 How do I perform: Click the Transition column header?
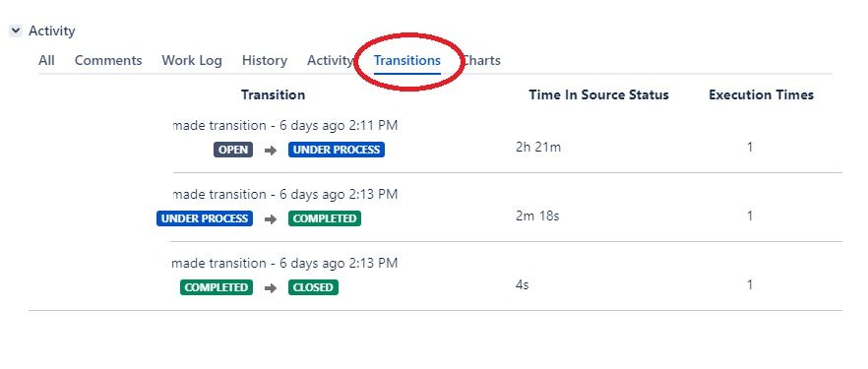pos(273,94)
